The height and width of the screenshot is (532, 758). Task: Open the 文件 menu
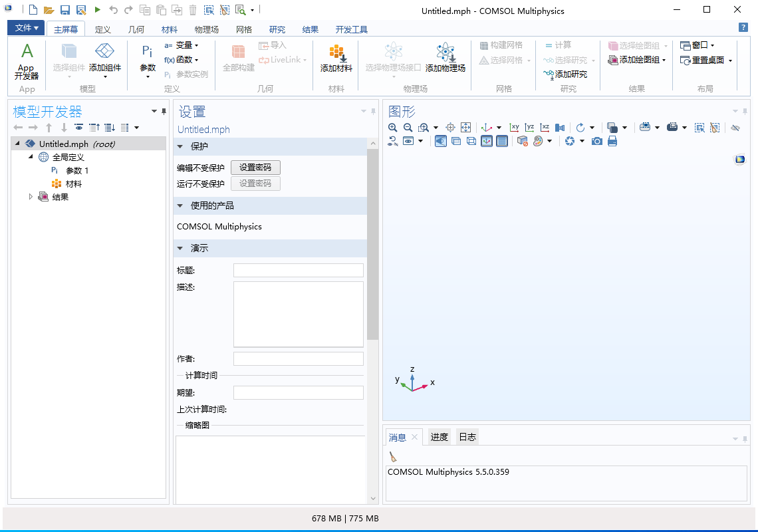coord(26,28)
